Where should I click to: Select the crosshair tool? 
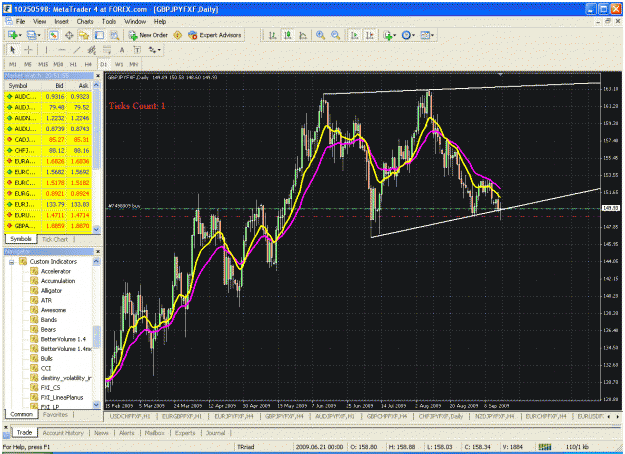[x=28, y=50]
